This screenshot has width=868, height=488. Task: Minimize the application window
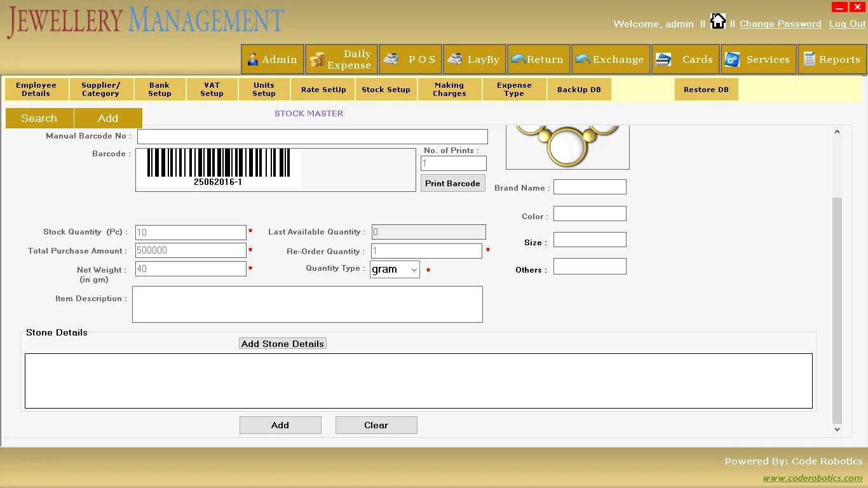pyautogui.click(x=839, y=7)
